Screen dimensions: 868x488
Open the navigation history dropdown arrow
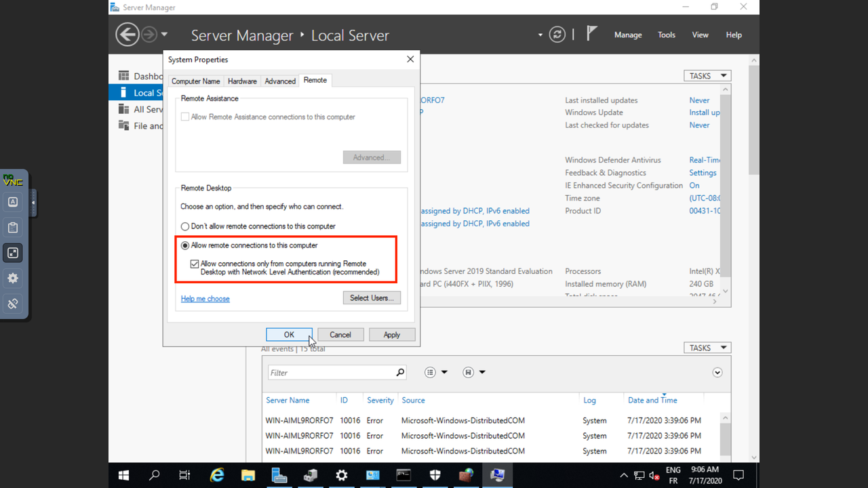(x=164, y=35)
